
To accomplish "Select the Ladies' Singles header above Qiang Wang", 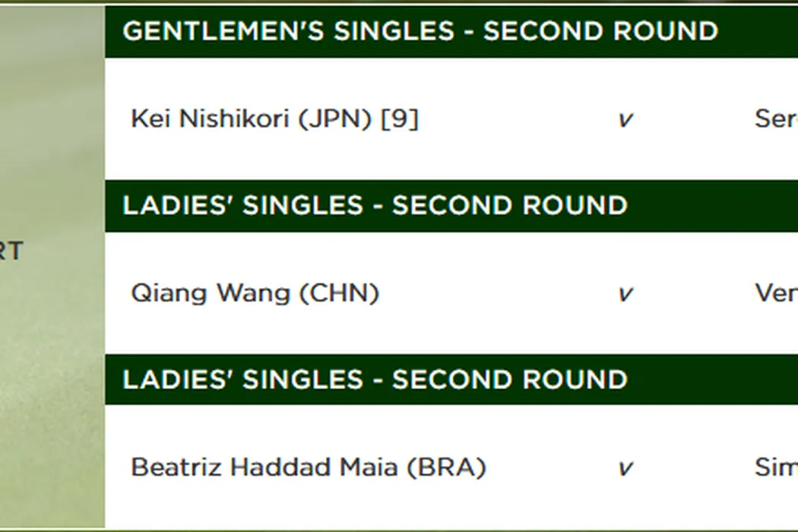I will 375,205.
